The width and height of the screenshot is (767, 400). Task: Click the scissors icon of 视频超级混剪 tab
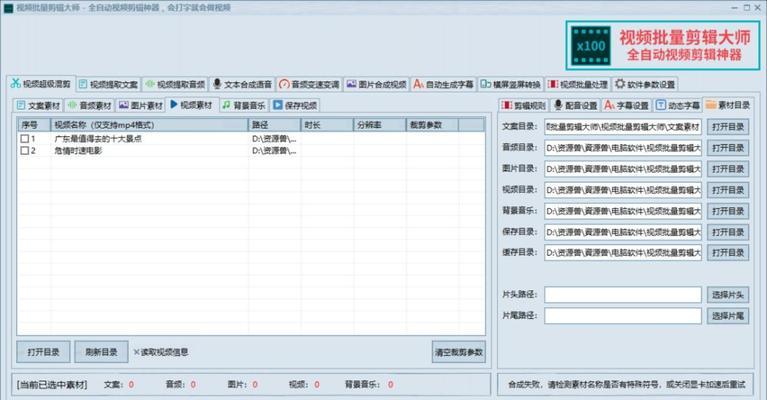[16, 83]
